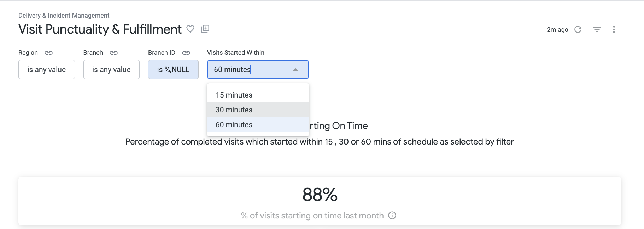This screenshot has width=644, height=229.
Task: Click the link icon next to Region
Action: (x=48, y=53)
